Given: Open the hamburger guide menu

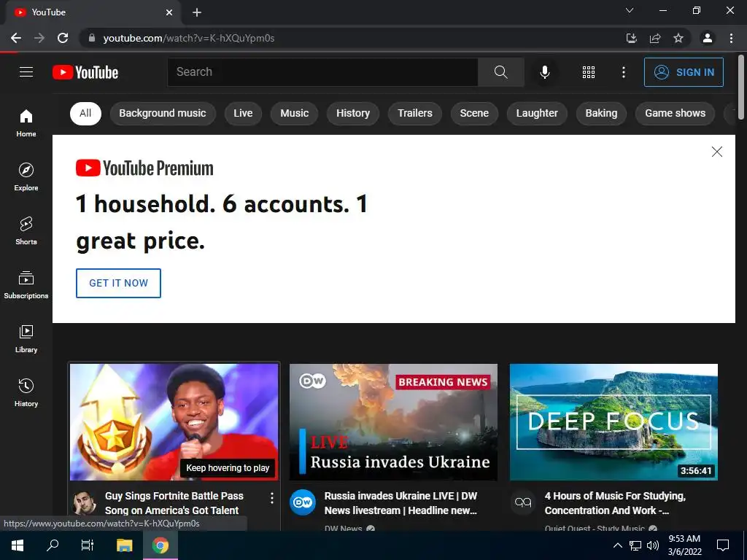Looking at the screenshot, I should 26,72.
